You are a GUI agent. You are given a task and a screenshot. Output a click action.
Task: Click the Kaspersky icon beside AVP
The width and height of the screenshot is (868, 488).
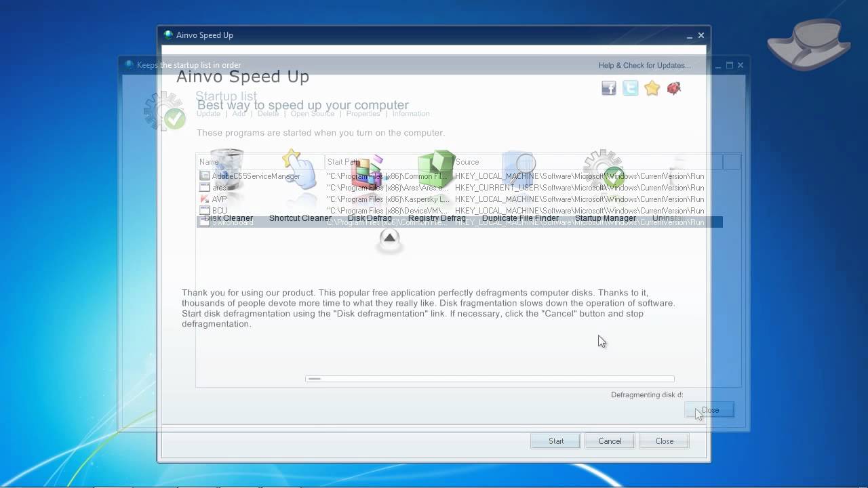(205, 199)
